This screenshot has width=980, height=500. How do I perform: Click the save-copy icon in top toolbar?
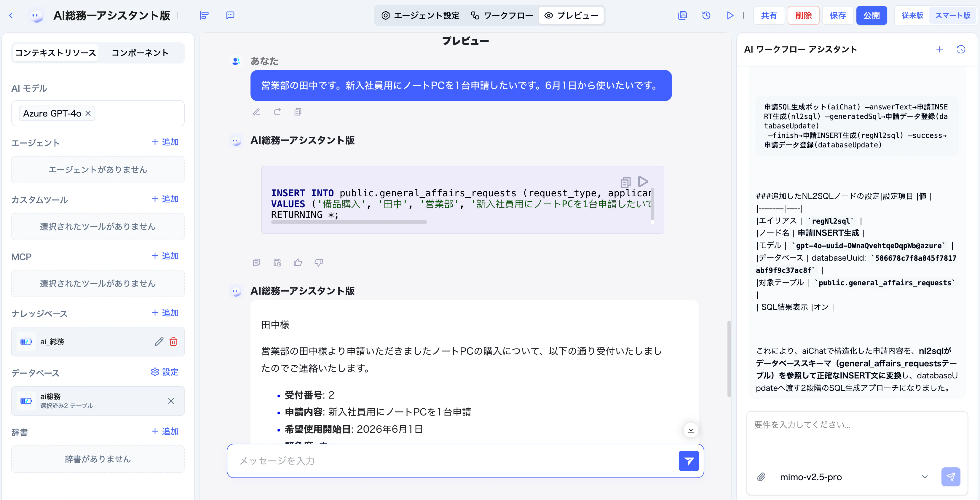click(682, 15)
